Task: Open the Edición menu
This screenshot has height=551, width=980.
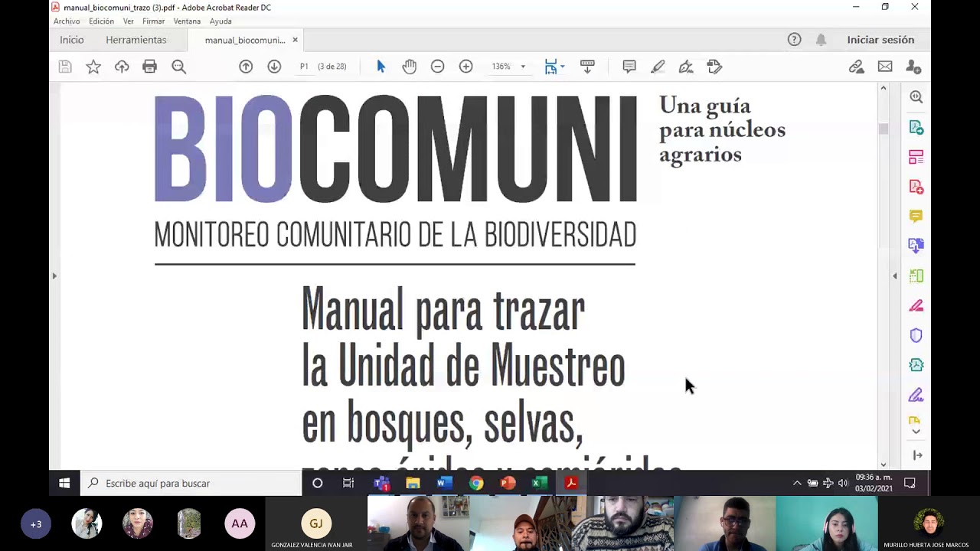Action: click(101, 21)
